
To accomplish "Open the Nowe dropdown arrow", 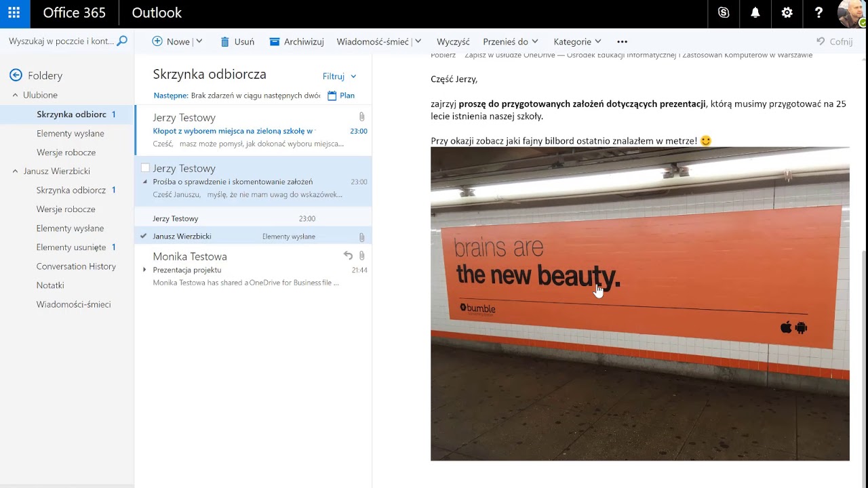I will [199, 41].
